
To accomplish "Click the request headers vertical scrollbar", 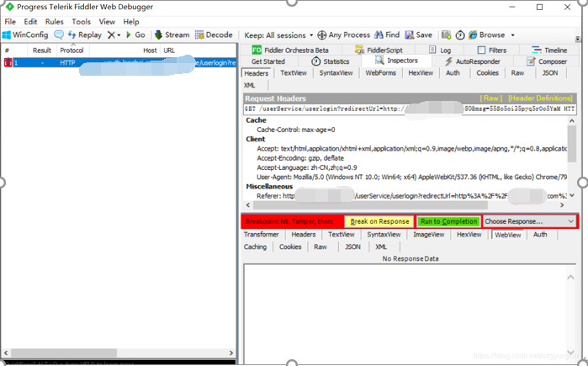I will (x=571, y=158).
